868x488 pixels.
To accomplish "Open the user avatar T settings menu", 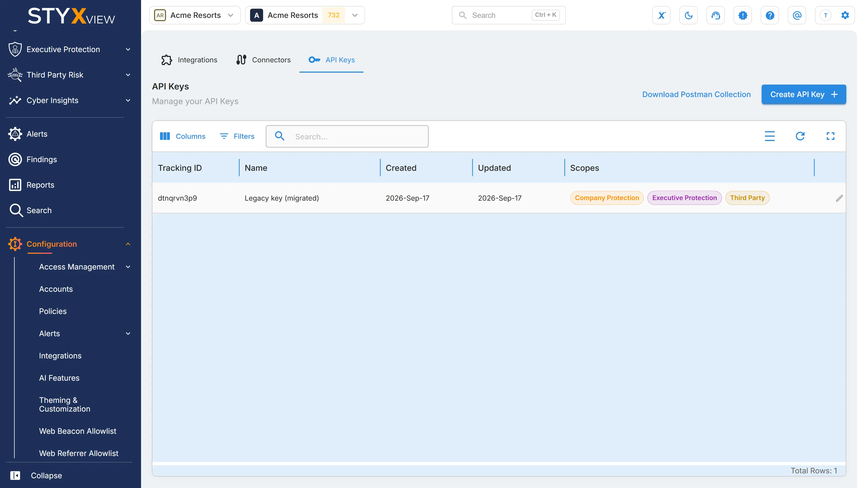I will click(x=835, y=15).
